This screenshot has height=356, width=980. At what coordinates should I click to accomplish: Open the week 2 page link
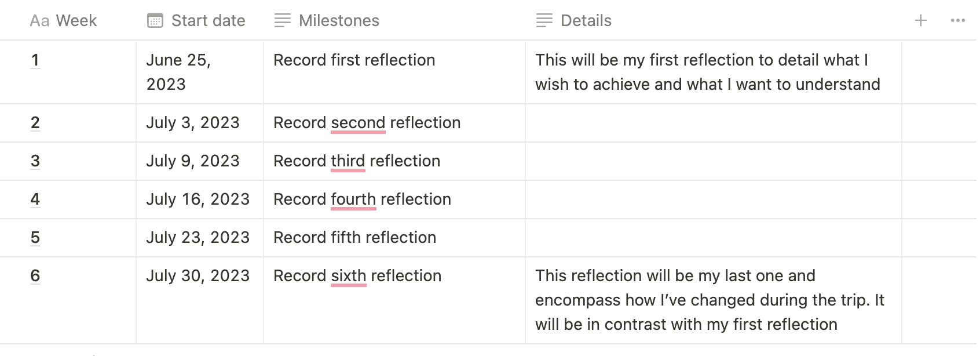coord(35,123)
